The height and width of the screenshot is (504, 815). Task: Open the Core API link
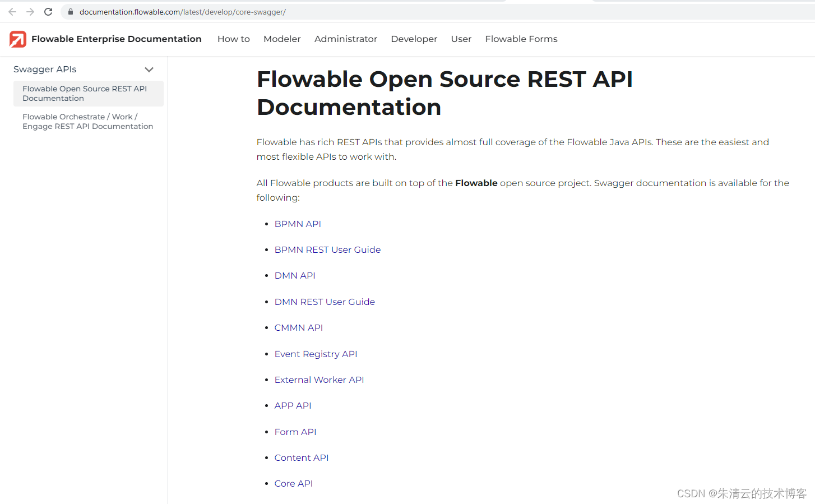pyautogui.click(x=294, y=483)
